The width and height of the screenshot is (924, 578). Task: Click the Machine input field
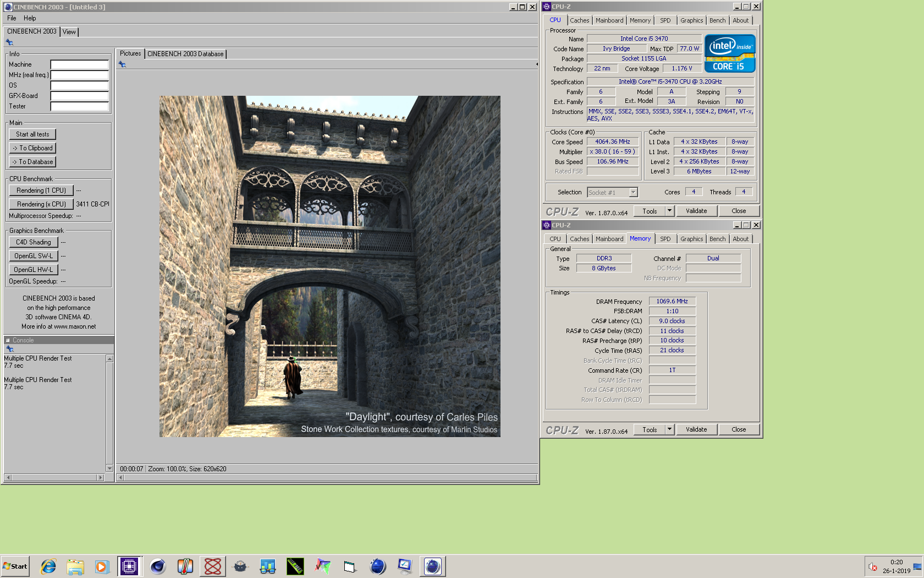click(80, 64)
